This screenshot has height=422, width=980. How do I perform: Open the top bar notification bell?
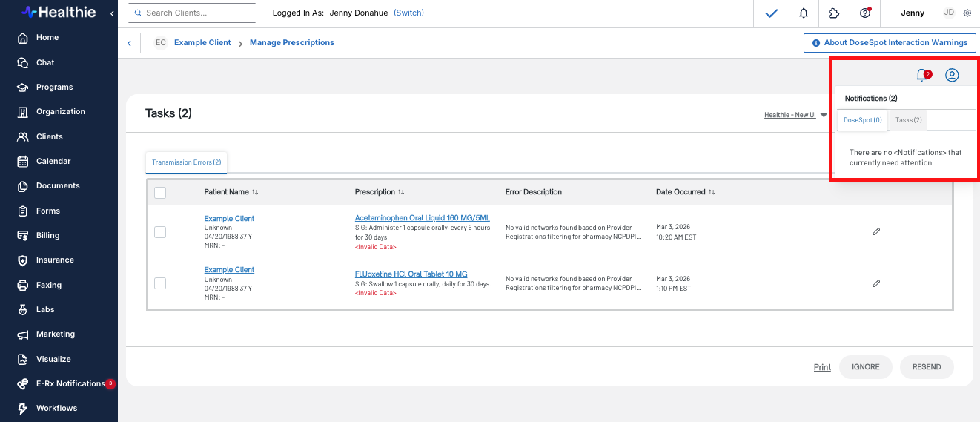coord(804,13)
